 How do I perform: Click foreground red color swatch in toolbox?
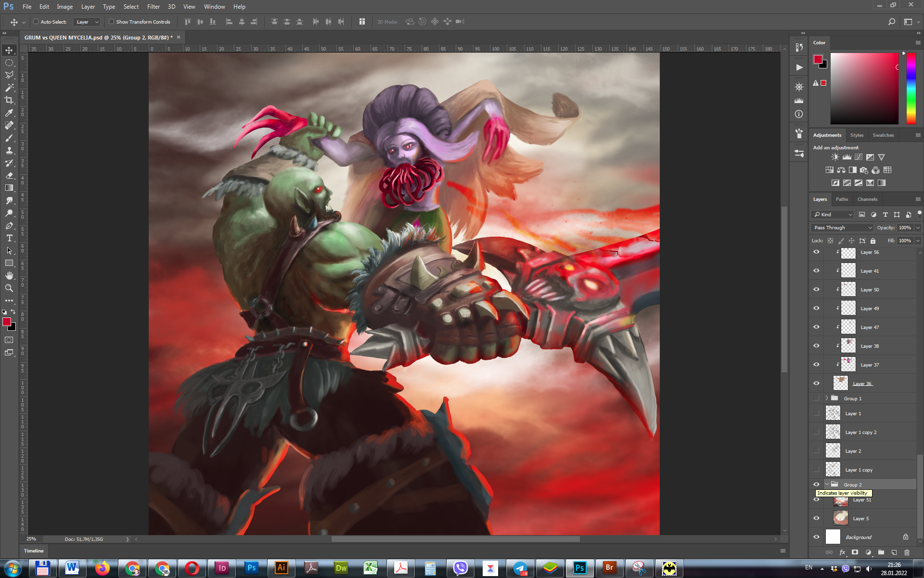(6, 322)
